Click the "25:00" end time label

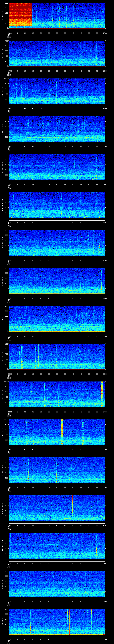(x=105, y=336)
